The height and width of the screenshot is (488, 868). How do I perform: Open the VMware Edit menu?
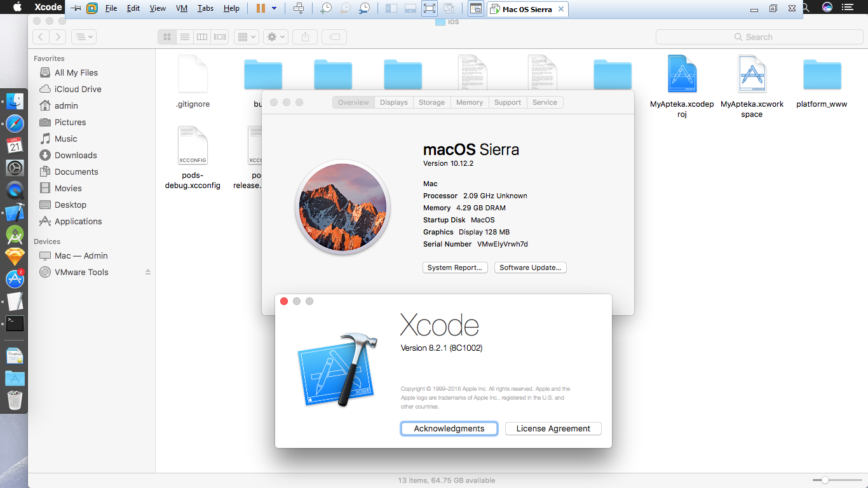[x=133, y=8]
